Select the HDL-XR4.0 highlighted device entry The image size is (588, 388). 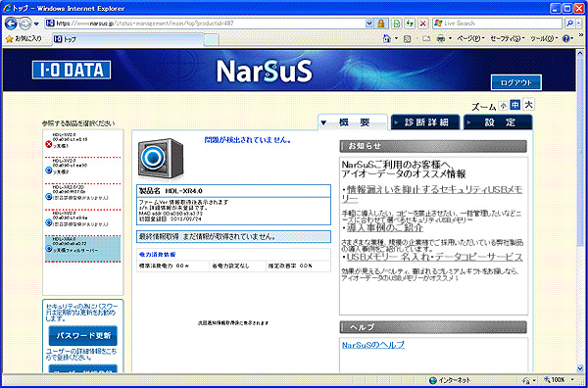pos(82,248)
